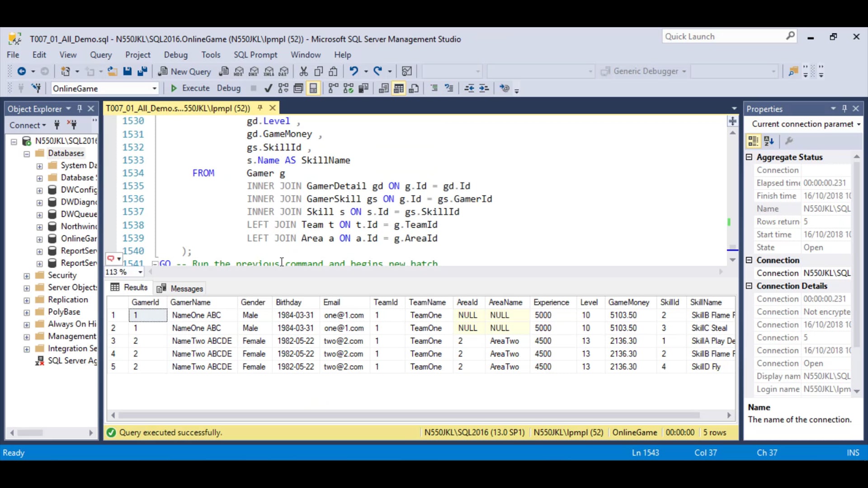Click the Save file icon
This screenshot has height=488, width=868.
pyautogui.click(x=127, y=71)
